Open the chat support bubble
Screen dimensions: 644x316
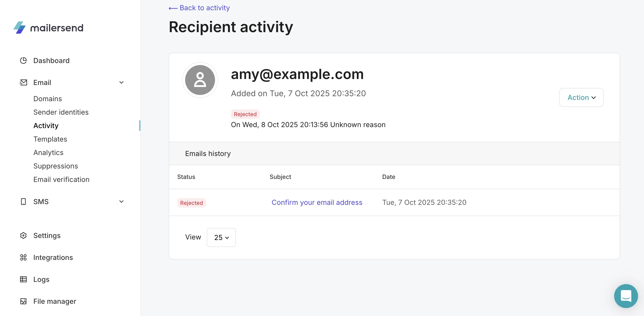(626, 296)
